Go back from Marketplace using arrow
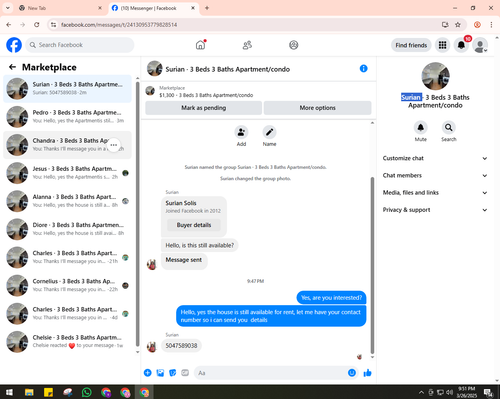500x399 pixels. pos(12,67)
